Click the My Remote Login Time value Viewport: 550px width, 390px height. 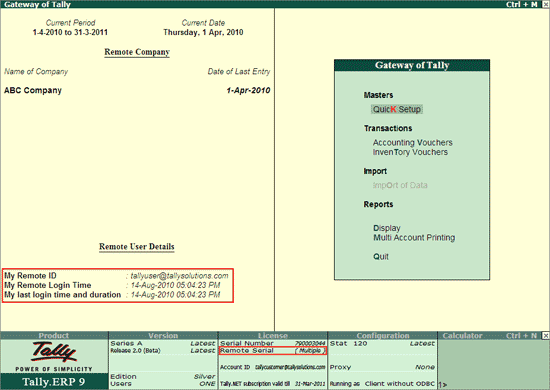tap(175, 285)
